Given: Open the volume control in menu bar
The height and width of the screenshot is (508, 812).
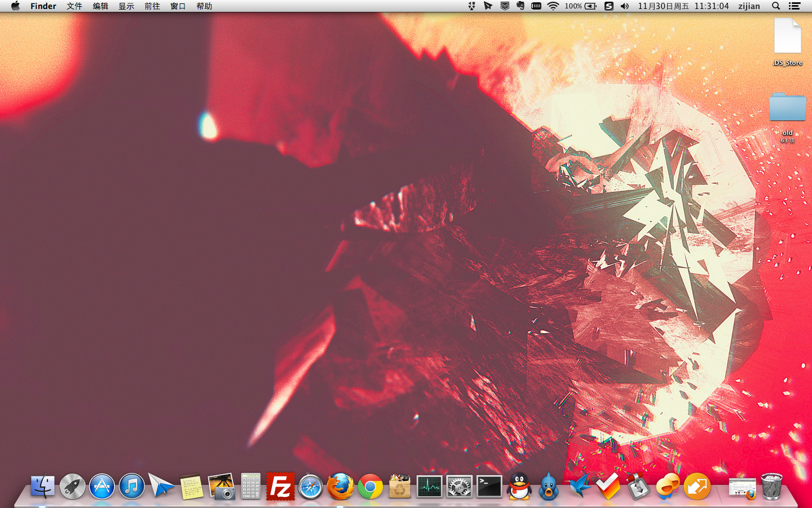Looking at the screenshot, I should click(625, 6).
